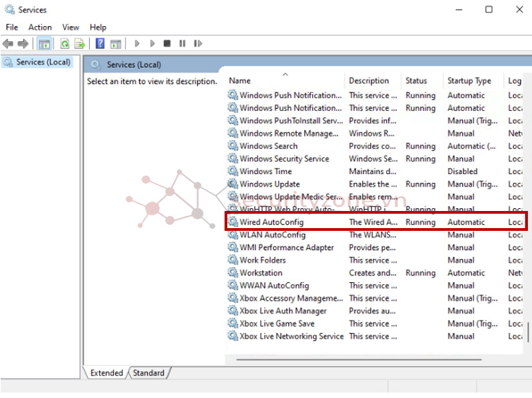
Task: Click the Automatic startup type of Wired AutoConfig
Action: [x=466, y=222]
